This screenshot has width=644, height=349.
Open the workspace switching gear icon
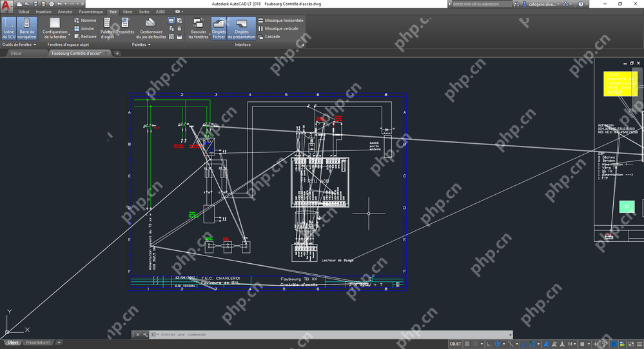582,344
